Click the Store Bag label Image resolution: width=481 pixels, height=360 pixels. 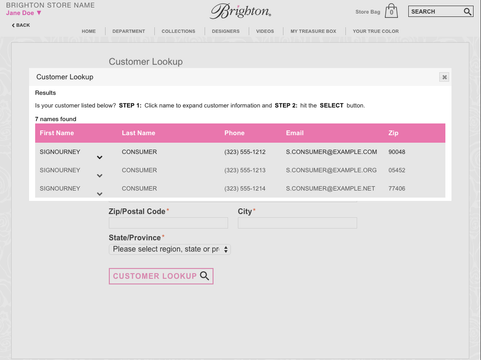click(x=368, y=12)
